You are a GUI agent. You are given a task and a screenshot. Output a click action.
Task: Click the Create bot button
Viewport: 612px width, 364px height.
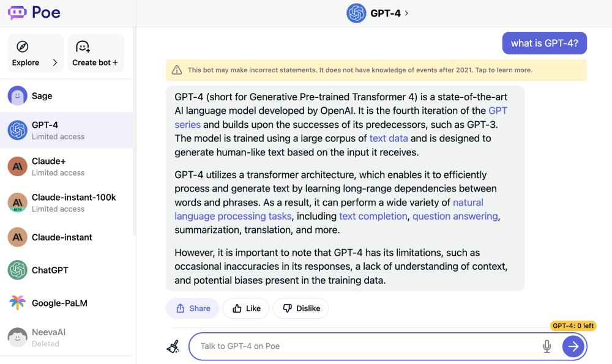[x=95, y=53]
